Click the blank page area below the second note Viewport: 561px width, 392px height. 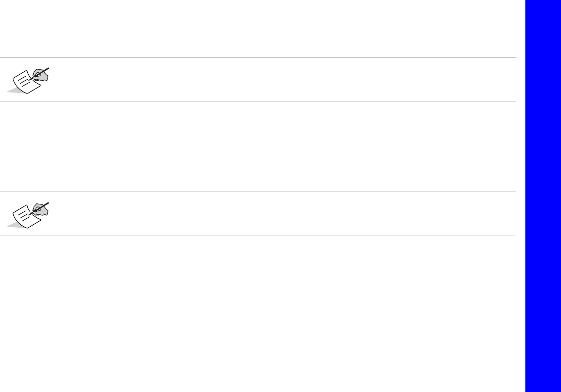257,312
